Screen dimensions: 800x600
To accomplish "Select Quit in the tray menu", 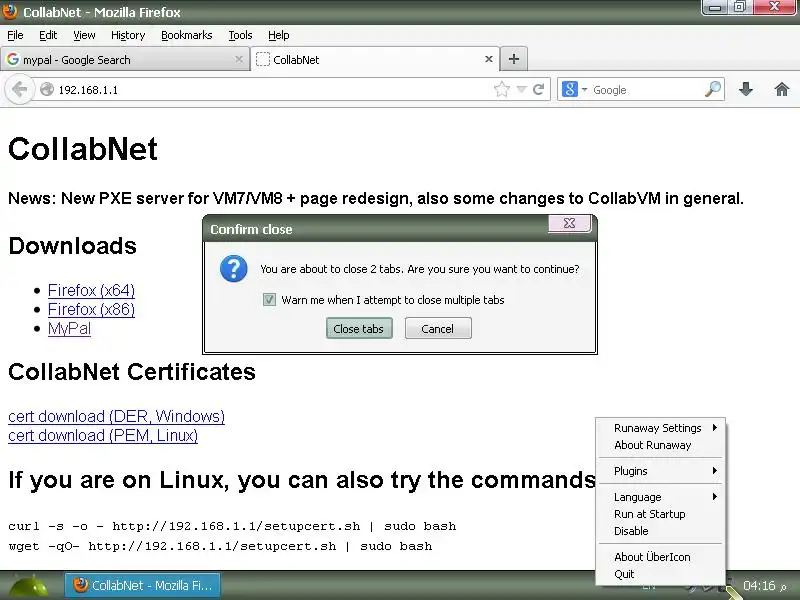I will pos(660,574).
